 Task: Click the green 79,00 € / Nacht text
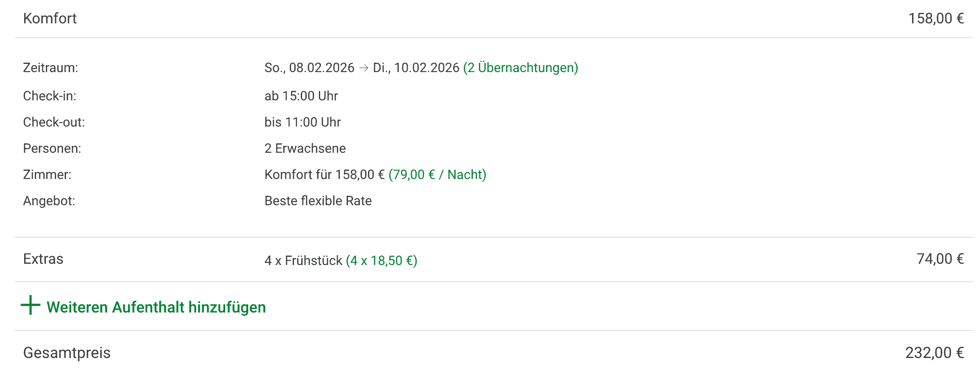437,174
